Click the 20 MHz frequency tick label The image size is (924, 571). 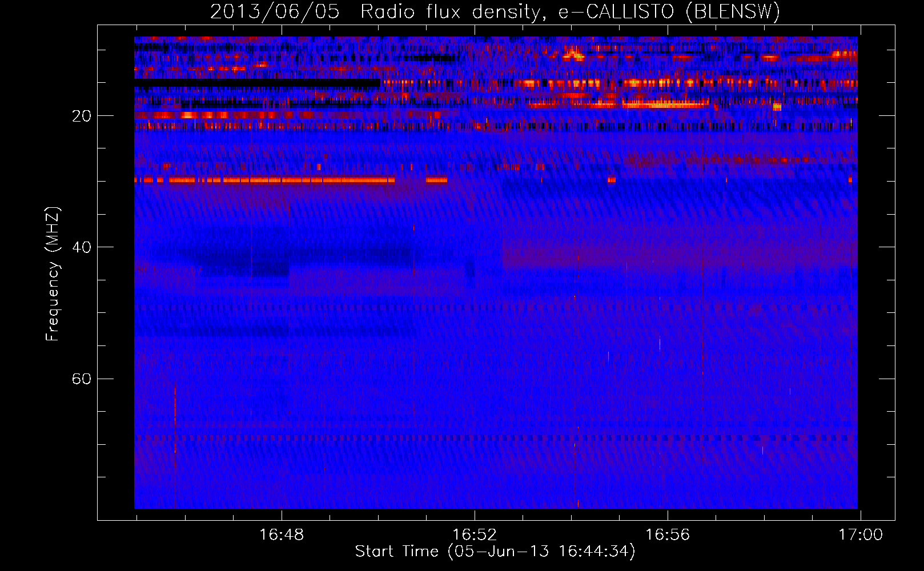click(82, 116)
